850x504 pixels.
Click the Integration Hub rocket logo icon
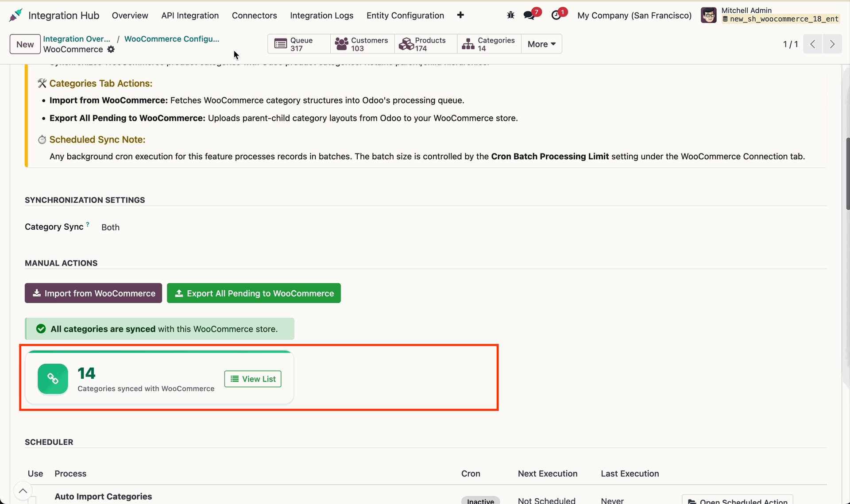pyautogui.click(x=15, y=15)
